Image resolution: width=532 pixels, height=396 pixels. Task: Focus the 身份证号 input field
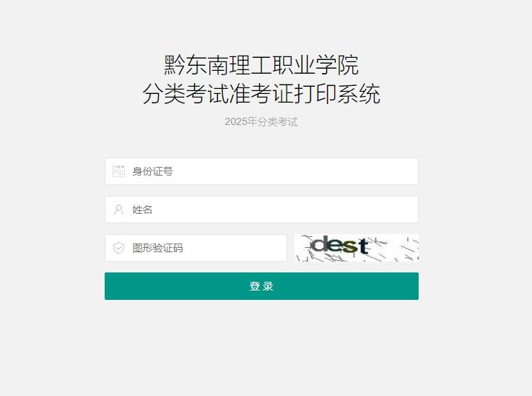pyautogui.click(x=261, y=171)
